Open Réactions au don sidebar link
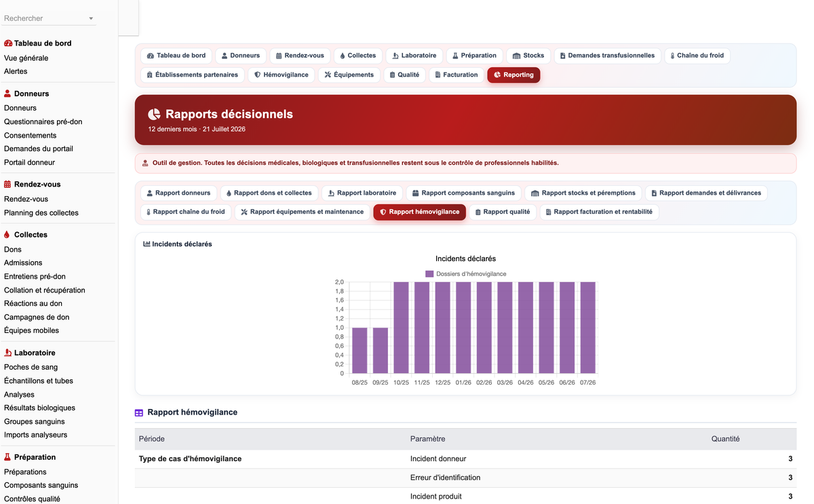Image resolution: width=814 pixels, height=504 pixels. point(33,304)
